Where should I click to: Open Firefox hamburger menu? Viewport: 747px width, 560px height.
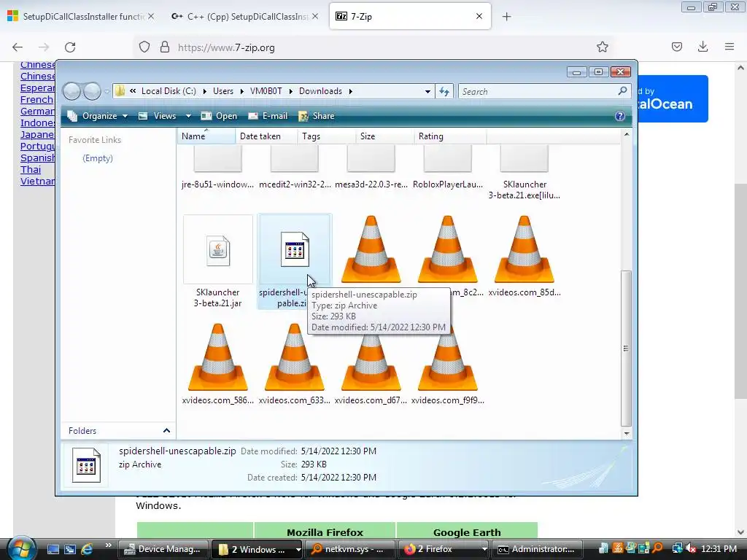(729, 47)
